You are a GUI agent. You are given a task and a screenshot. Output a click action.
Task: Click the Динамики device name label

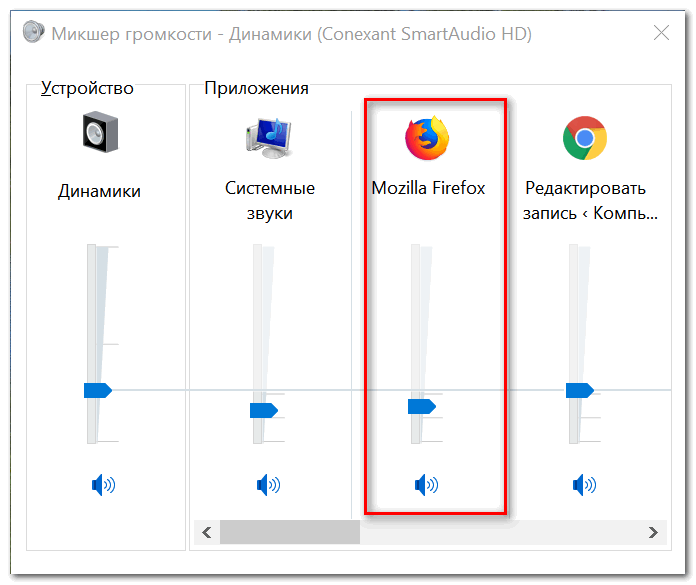click(x=99, y=191)
